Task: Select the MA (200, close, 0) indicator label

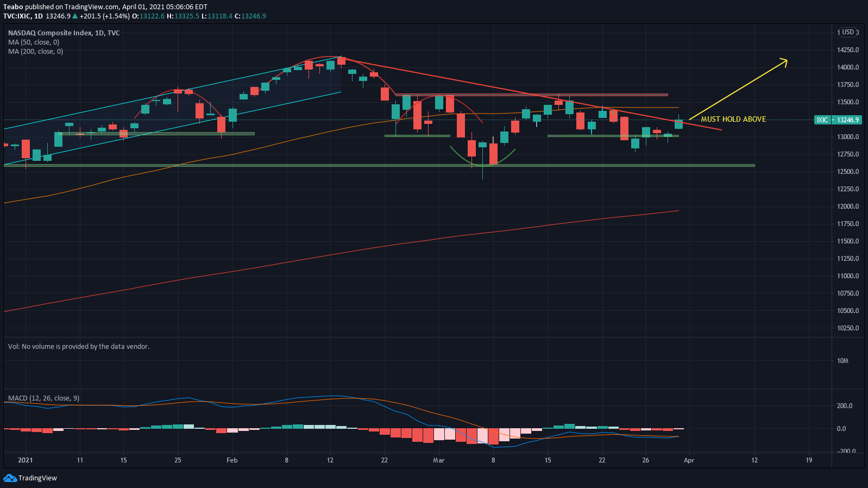Action: coord(35,52)
